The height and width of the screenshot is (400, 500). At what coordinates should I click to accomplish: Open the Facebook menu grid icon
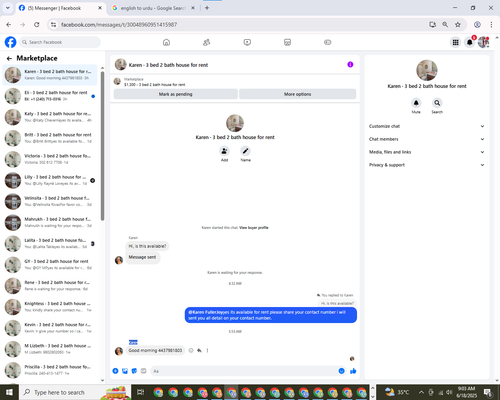click(x=455, y=42)
